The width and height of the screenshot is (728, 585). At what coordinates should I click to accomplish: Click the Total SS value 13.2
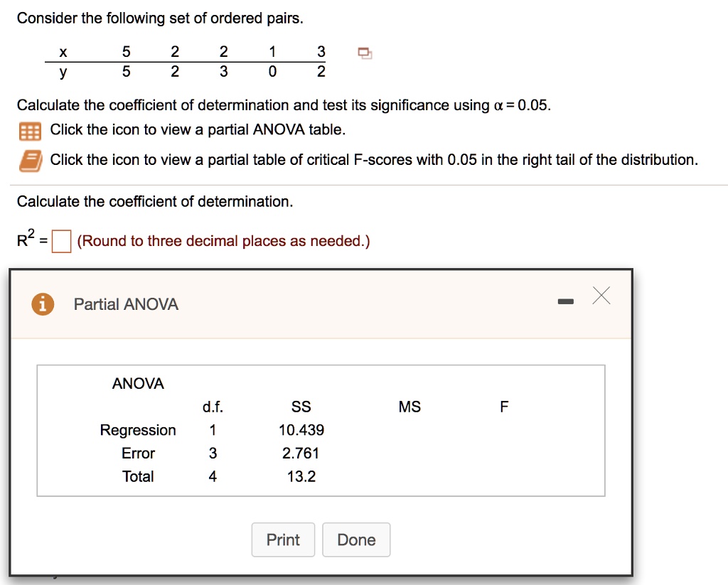301,476
